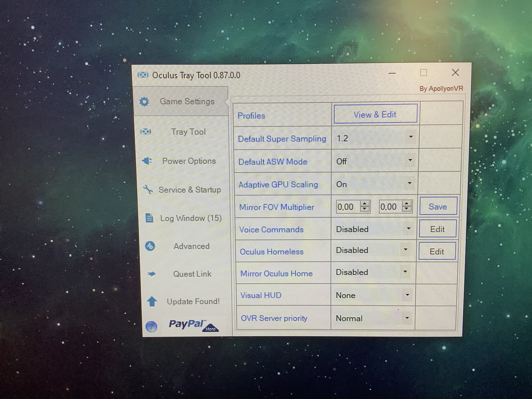This screenshot has width=532, height=399.
Task: Increase the second Mirror FOV value
Action: pyautogui.click(x=407, y=203)
